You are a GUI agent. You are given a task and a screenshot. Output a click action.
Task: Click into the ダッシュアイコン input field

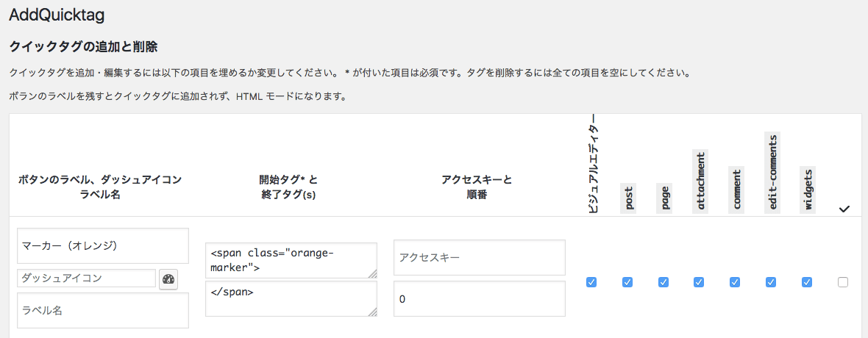click(86, 278)
